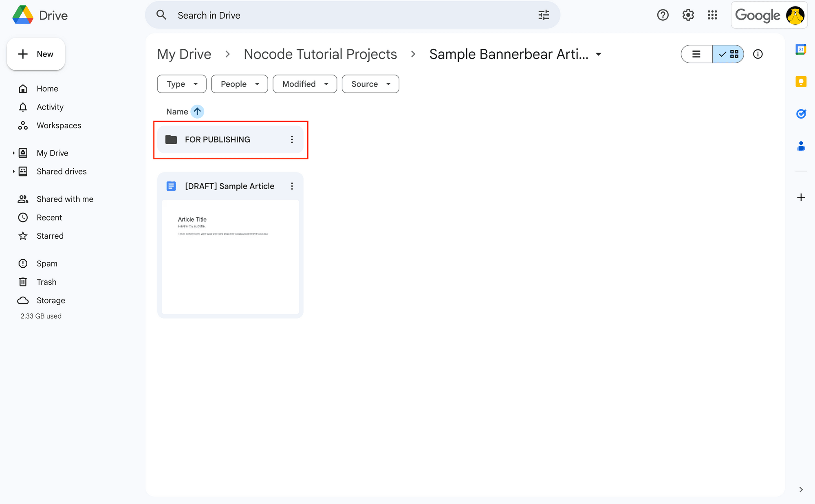The image size is (815, 504).
Task: Reverse the Name sort direction arrow
Action: 197,111
